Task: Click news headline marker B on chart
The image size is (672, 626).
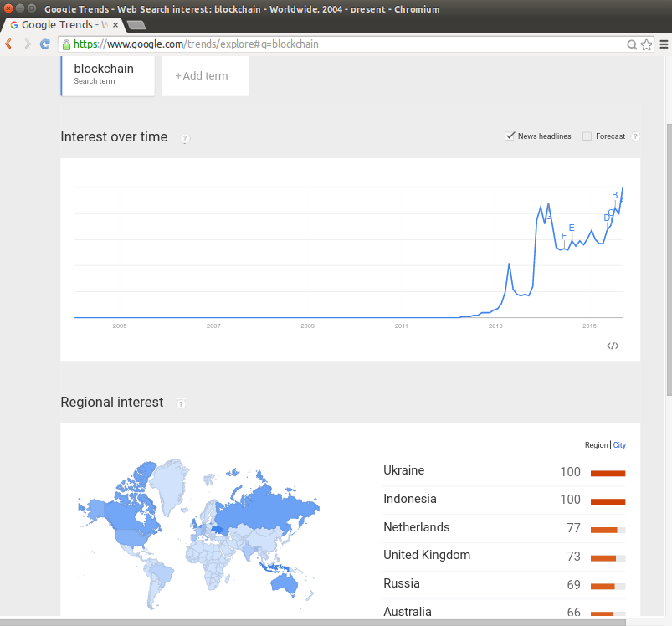Action: tap(614, 195)
